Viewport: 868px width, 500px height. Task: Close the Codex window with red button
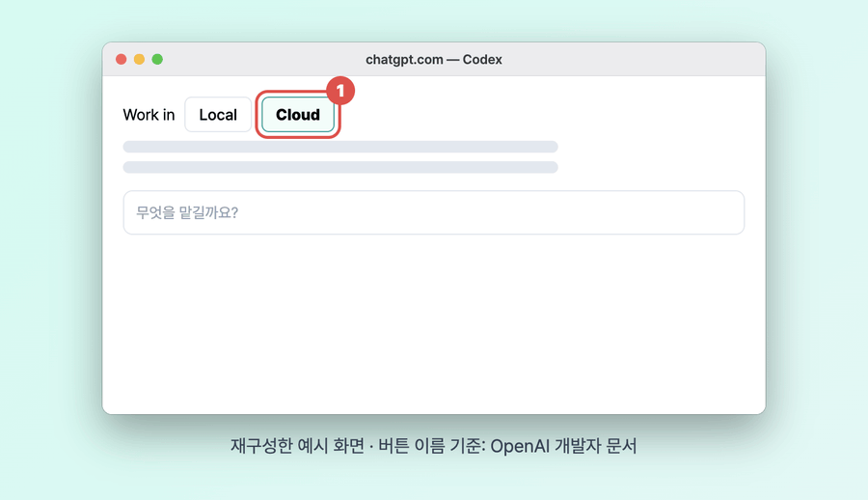point(122,59)
